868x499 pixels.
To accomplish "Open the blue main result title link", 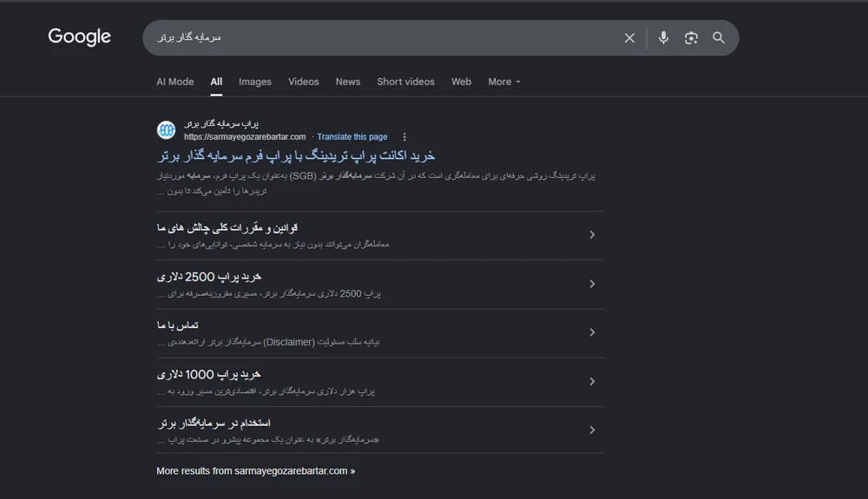I will click(x=296, y=156).
